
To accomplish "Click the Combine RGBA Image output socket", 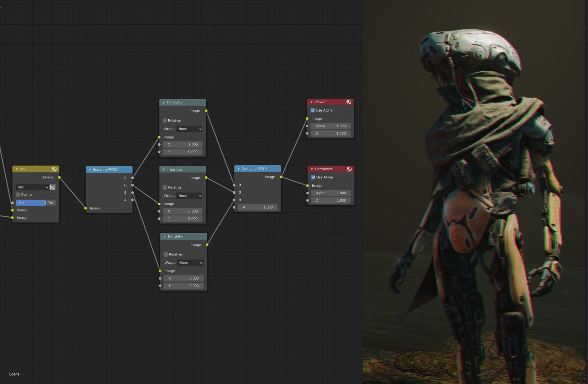I will pos(281,177).
